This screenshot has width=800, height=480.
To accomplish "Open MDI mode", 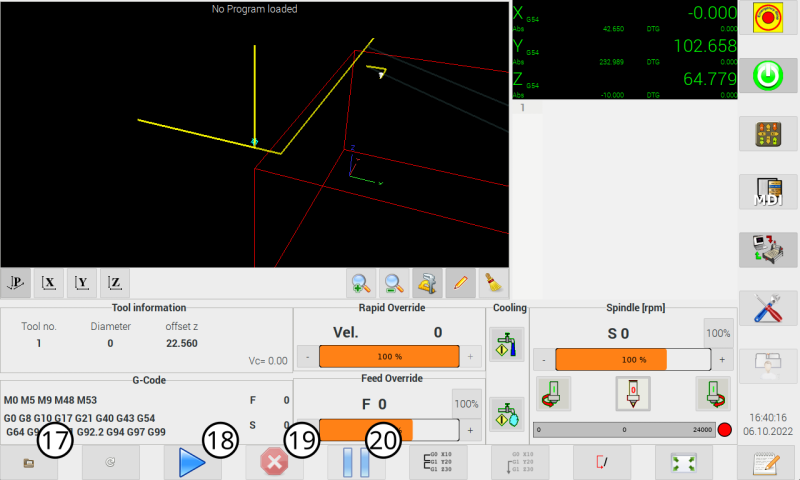I will (768, 191).
